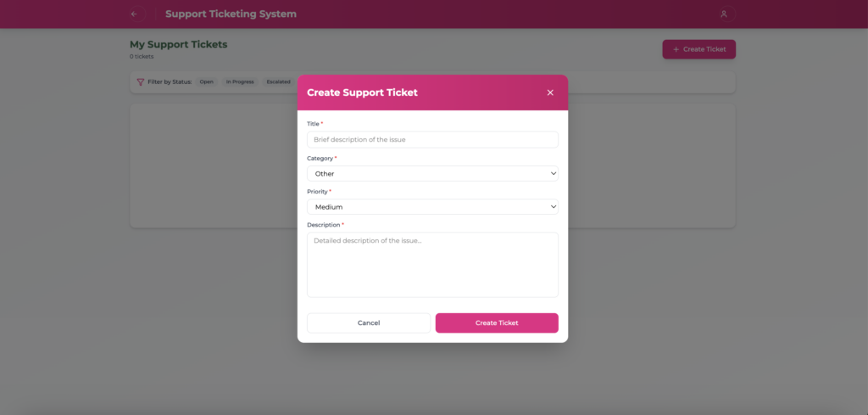Filter tickets by Escalated status

tap(278, 82)
